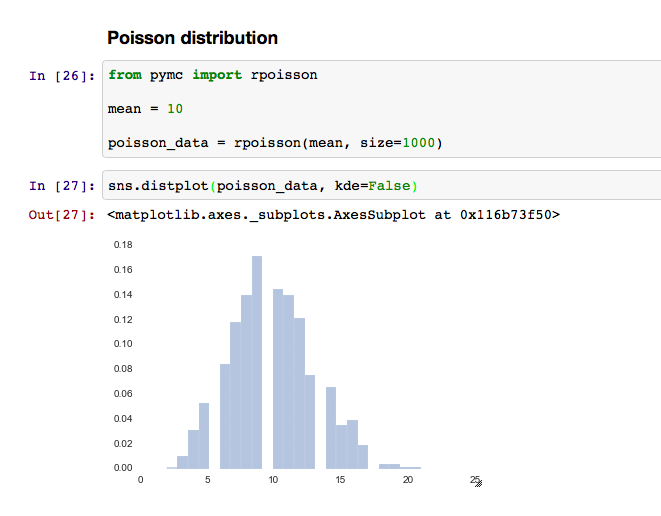This screenshot has height=516, width=661.
Task: Click the tallest histogram bar
Action: coord(257,362)
